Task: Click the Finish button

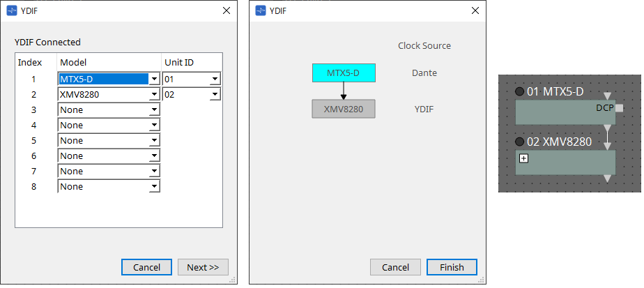Action: (x=452, y=267)
